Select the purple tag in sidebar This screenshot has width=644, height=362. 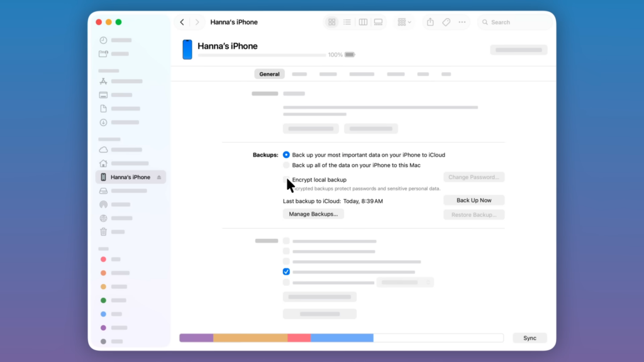coord(104,328)
